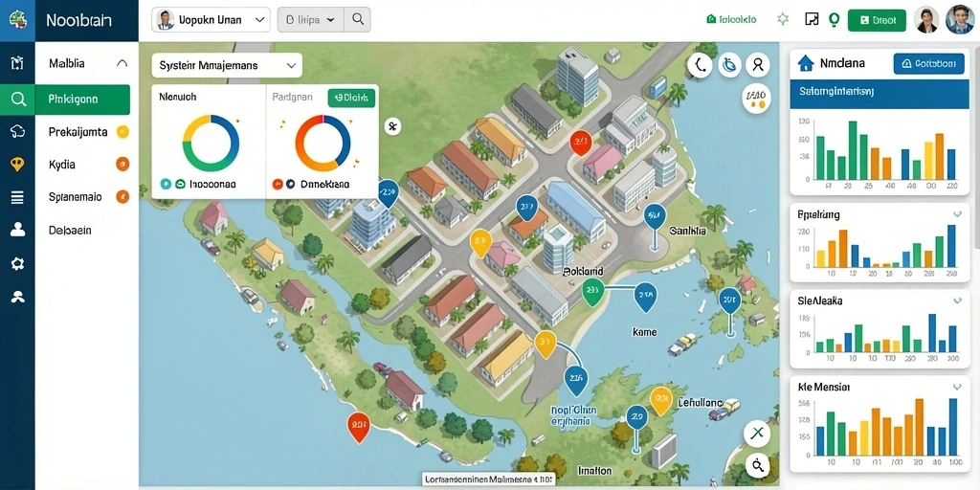Click the red map pin near the pink house

click(x=579, y=144)
